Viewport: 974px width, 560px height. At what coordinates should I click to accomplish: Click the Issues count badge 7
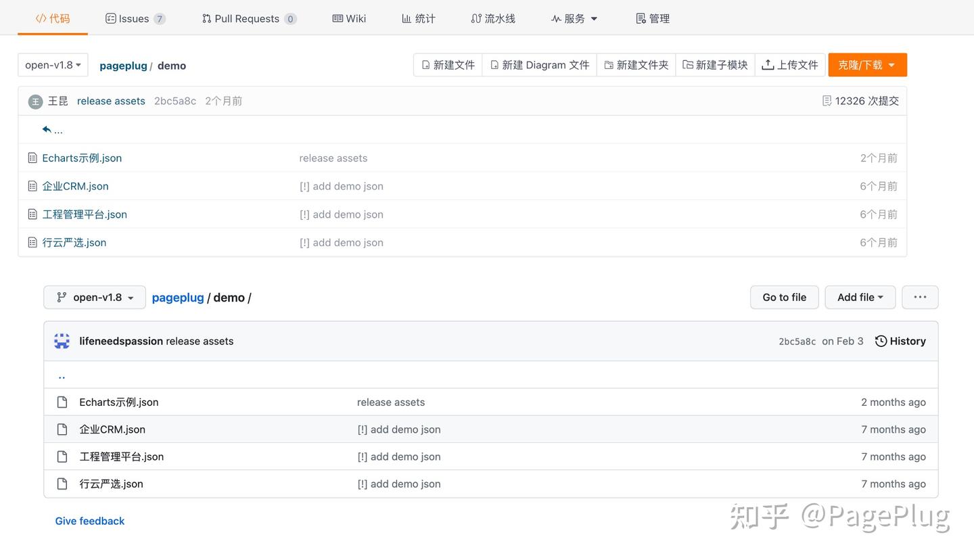pyautogui.click(x=160, y=19)
